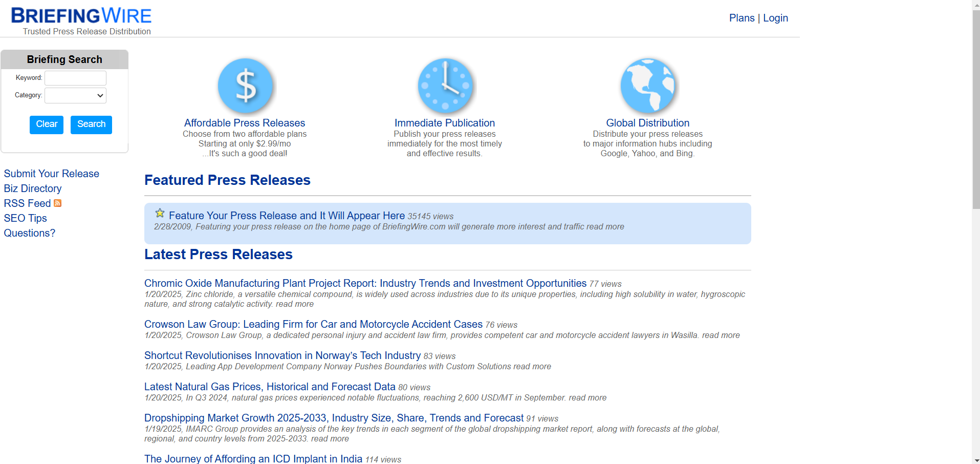Image resolution: width=980 pixels, height=464 pixels.
Task: Open the Biz Directory link
Action: (x=33, y=188)
